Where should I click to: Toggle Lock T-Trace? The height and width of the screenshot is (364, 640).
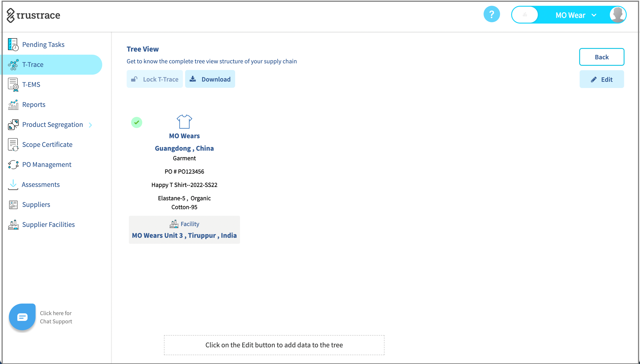(x=154, y=79)
